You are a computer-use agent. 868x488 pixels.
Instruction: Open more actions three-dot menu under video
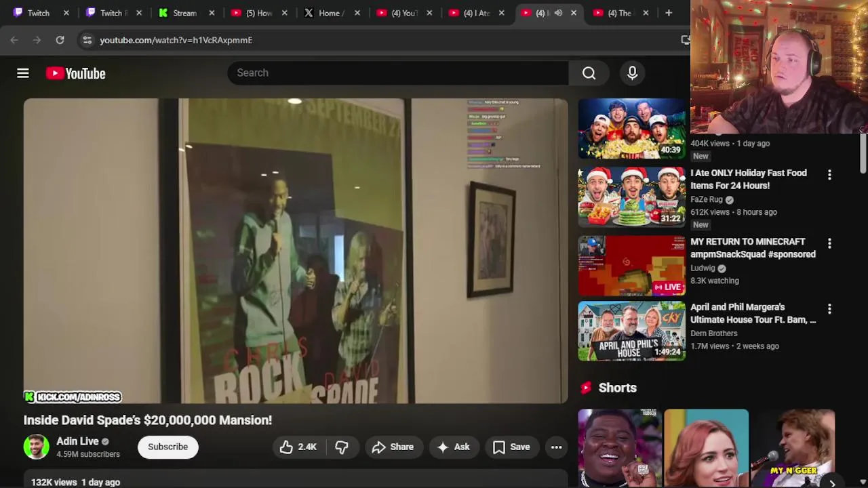point(556,447)
